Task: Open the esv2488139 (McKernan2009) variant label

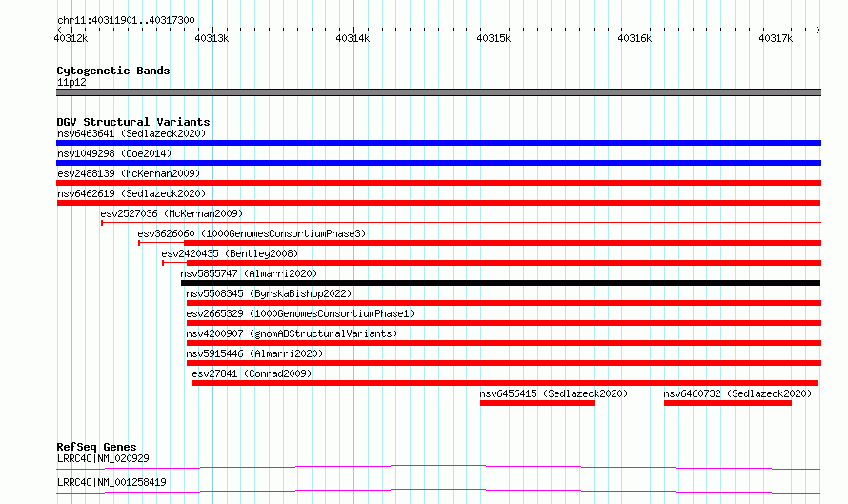Action: [129, 173]
